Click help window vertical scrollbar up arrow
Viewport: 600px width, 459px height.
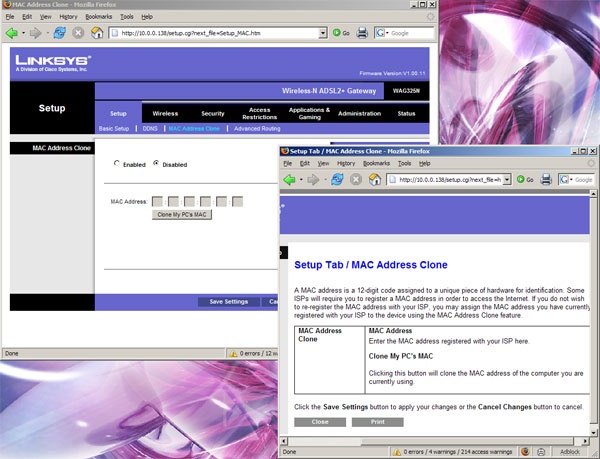593,194
